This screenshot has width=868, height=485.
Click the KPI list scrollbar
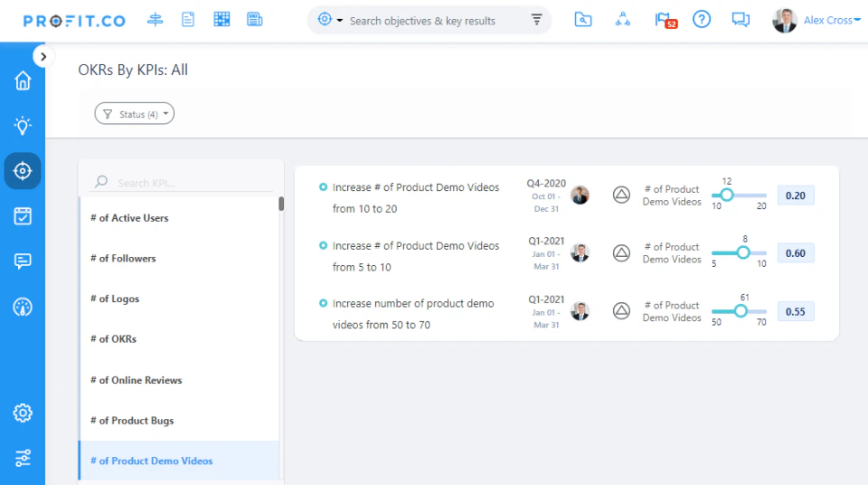[281, 204]
